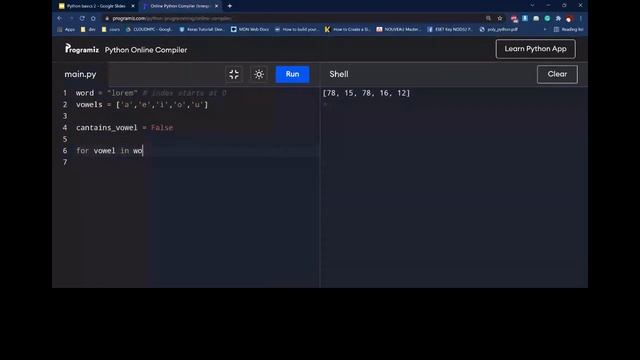Open the Learn Python App link
The width and height of the screenshot is (640, 360).
[536, 49]
